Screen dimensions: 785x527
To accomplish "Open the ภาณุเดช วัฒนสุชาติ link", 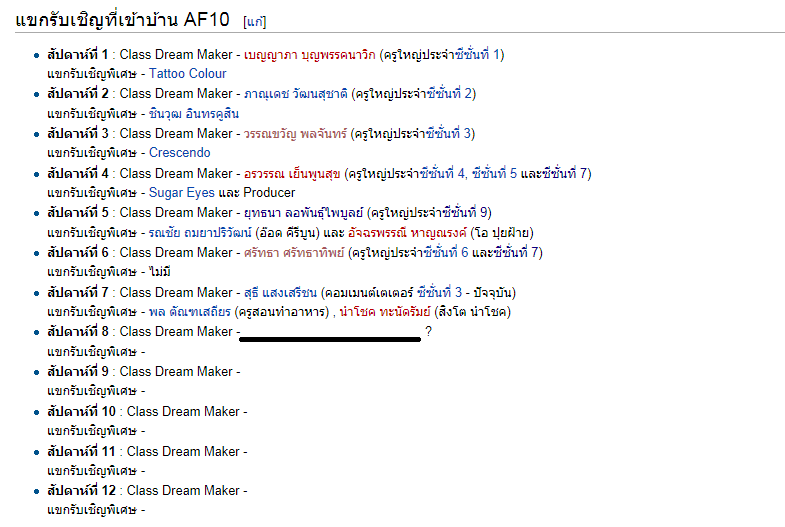I will [x=295, y=94].
